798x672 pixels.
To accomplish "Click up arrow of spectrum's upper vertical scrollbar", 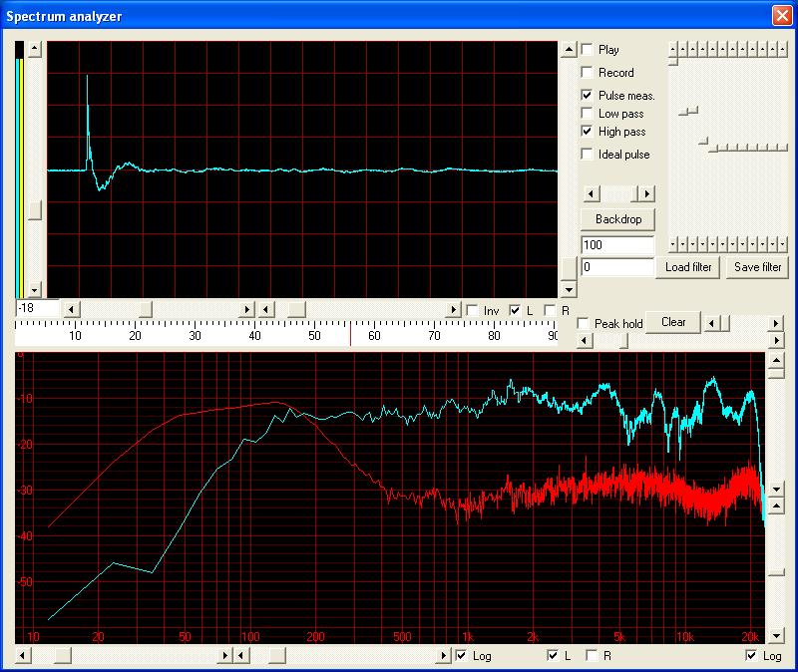I will pos(776,360).
